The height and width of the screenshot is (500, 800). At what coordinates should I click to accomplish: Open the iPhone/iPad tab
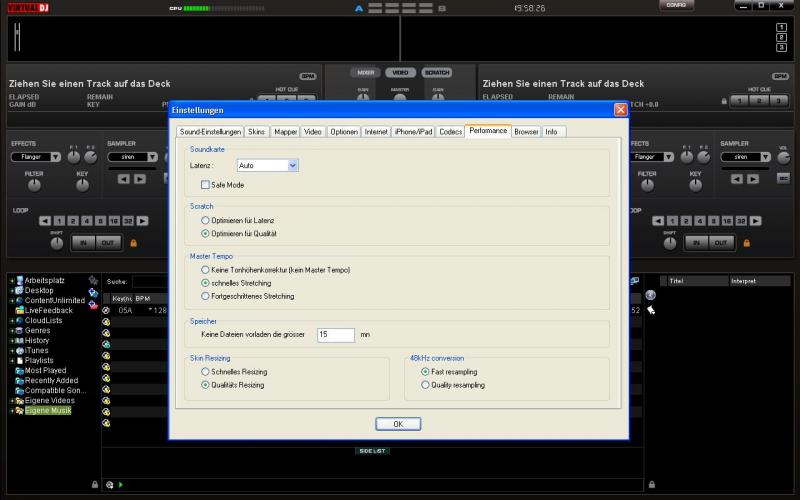click(x=413, y=132)
